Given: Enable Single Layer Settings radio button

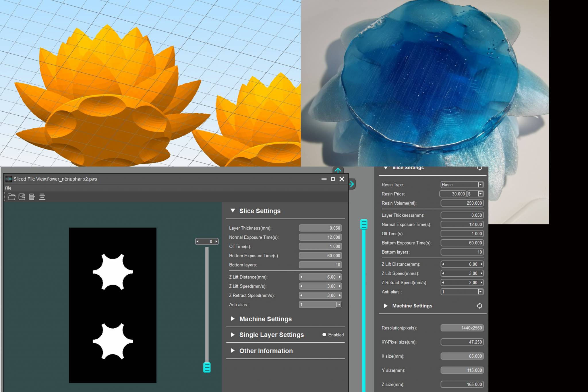Looking at the screenshot, I should (324, 335).
